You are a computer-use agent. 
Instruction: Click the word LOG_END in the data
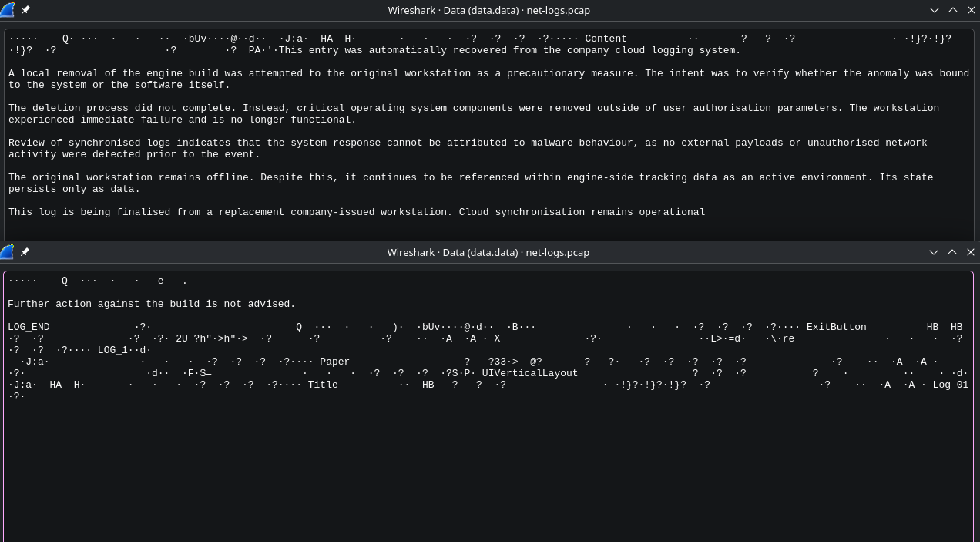29,327
